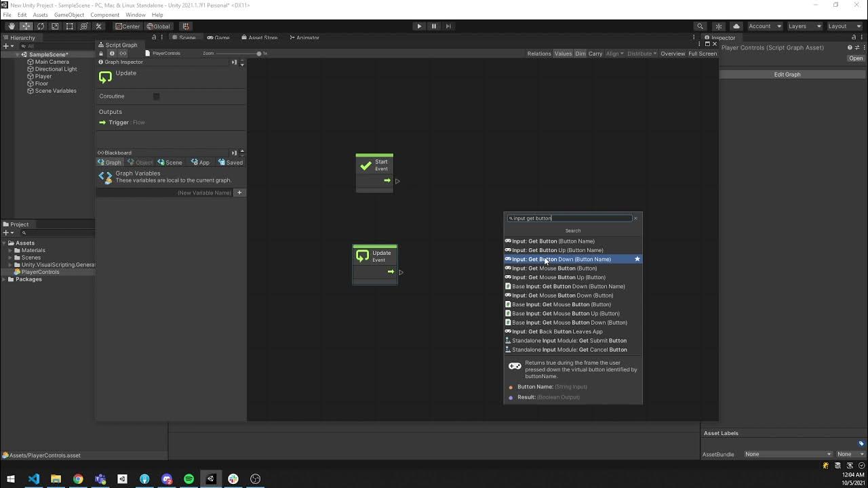
Task: Click the Pause button
Action: pyautogui.click(x=434, y=26)
